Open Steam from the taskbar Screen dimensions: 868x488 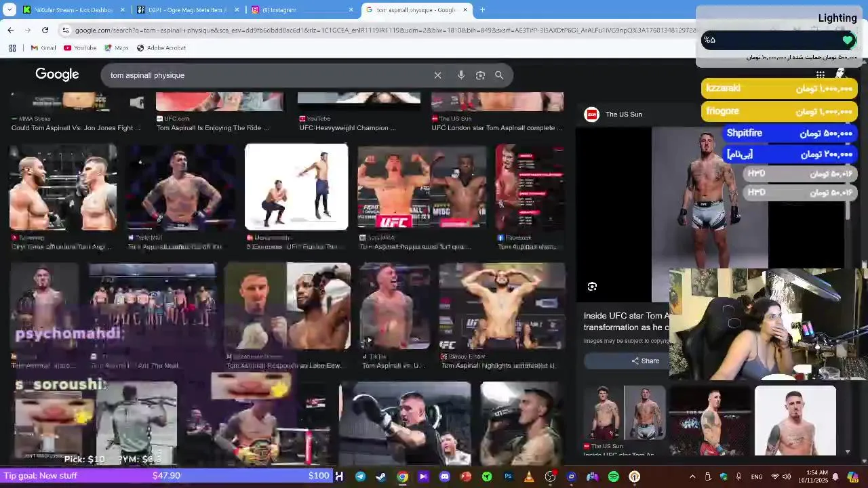(381, 476)
